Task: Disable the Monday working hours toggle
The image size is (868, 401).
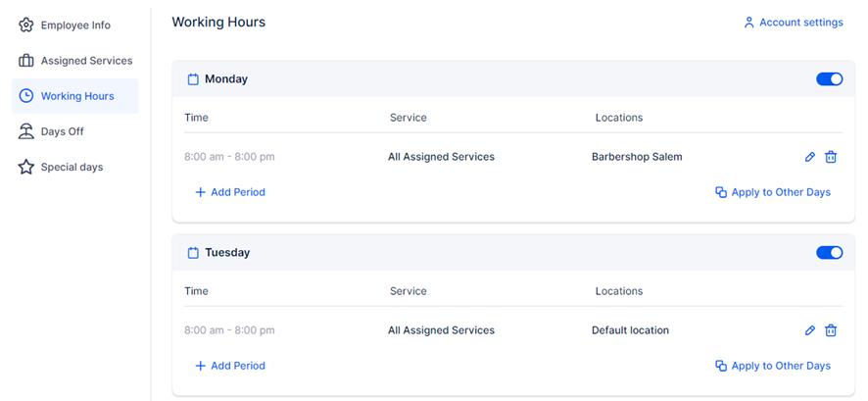Action: (x=829, y=79)
